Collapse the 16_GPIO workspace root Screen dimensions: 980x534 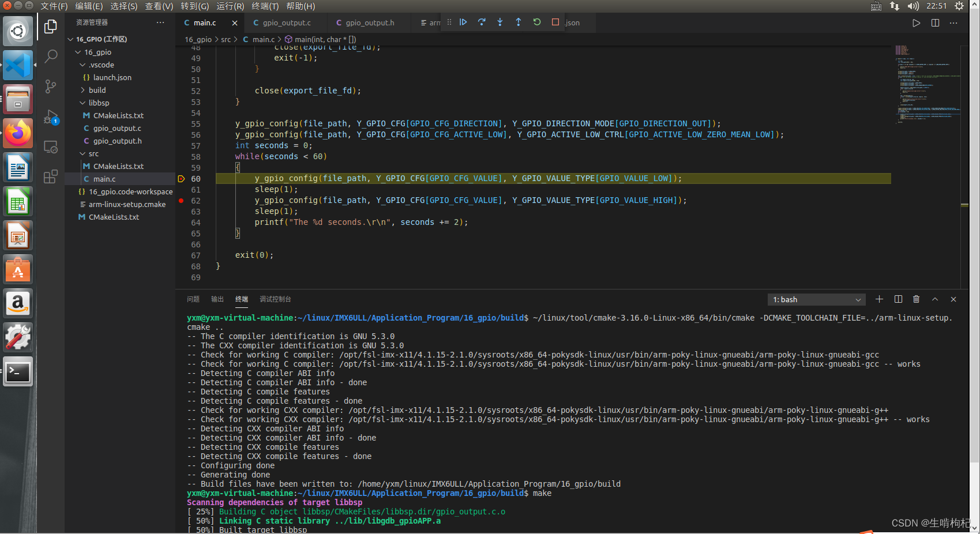click(x=71, y=39)
